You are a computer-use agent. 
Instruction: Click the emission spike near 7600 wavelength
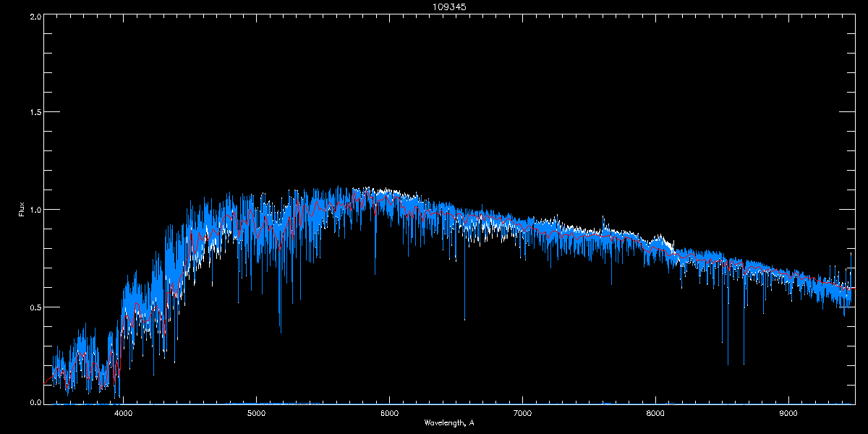[x=604, y=217]
